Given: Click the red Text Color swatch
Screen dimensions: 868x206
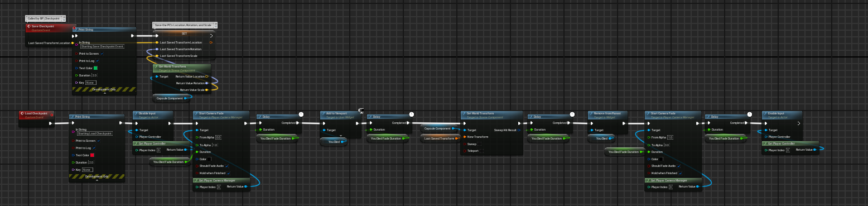Looking at the screenshot, I should 91,155.
